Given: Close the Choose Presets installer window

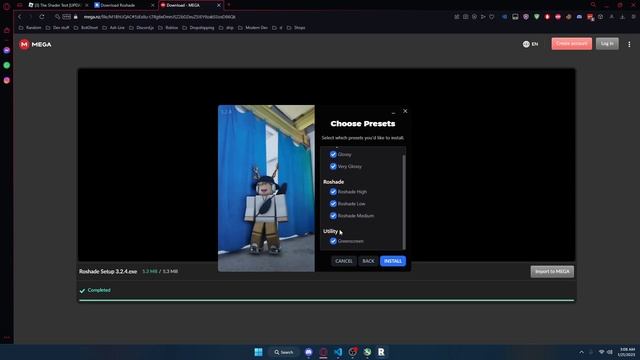Looking at the screenshot, I should [x=405, y=111].
